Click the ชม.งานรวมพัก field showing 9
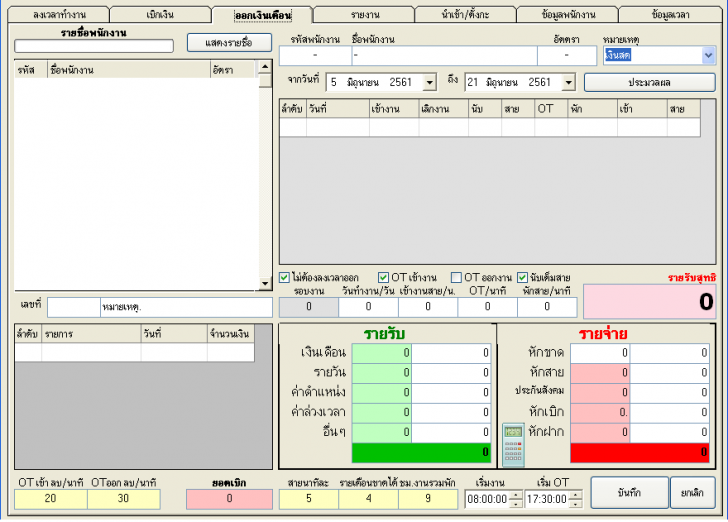 pos(428,499)
